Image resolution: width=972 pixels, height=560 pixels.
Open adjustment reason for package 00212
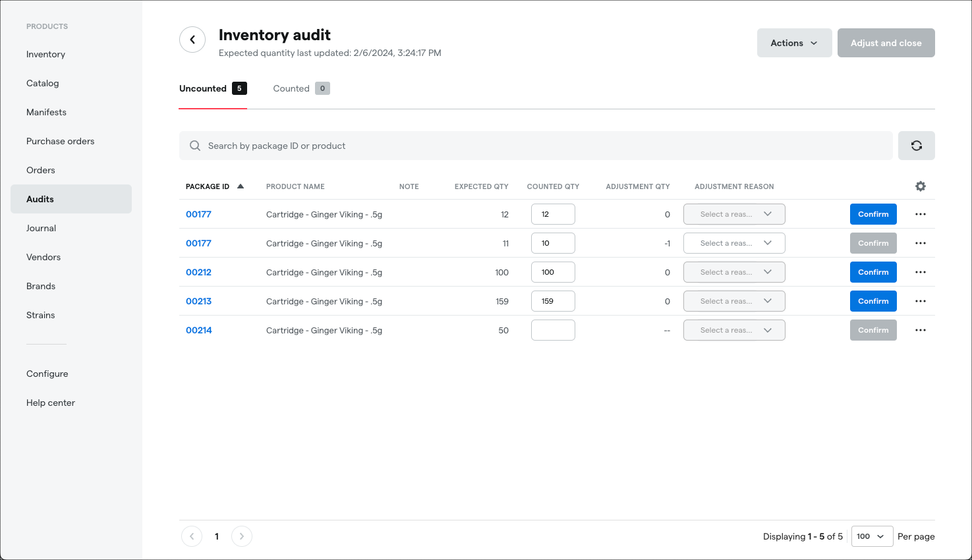pyautogui.click(x=734, y=272)
